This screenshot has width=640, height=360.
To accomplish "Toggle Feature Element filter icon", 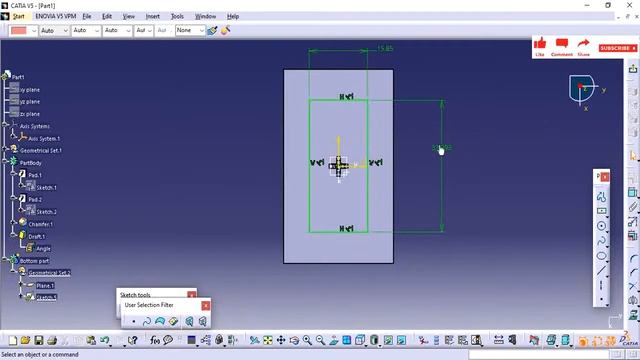I will click(189, 322).
